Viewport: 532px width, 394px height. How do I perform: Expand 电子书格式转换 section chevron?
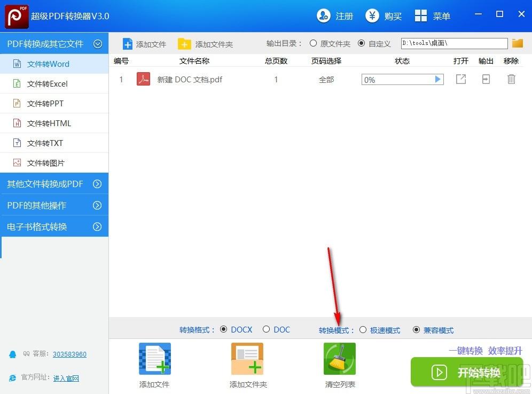click(x=97, y=227)
